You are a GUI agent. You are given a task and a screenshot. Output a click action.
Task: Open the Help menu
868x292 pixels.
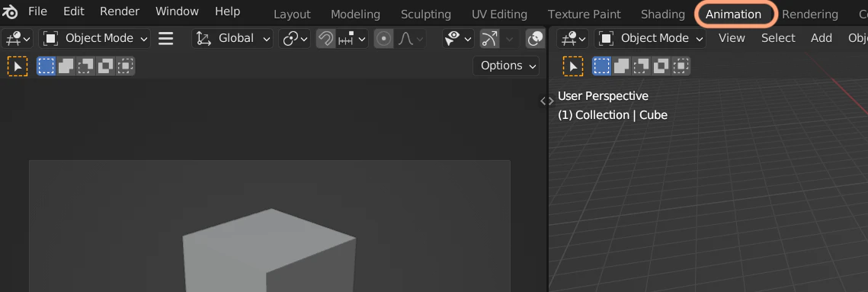[228, 11]
